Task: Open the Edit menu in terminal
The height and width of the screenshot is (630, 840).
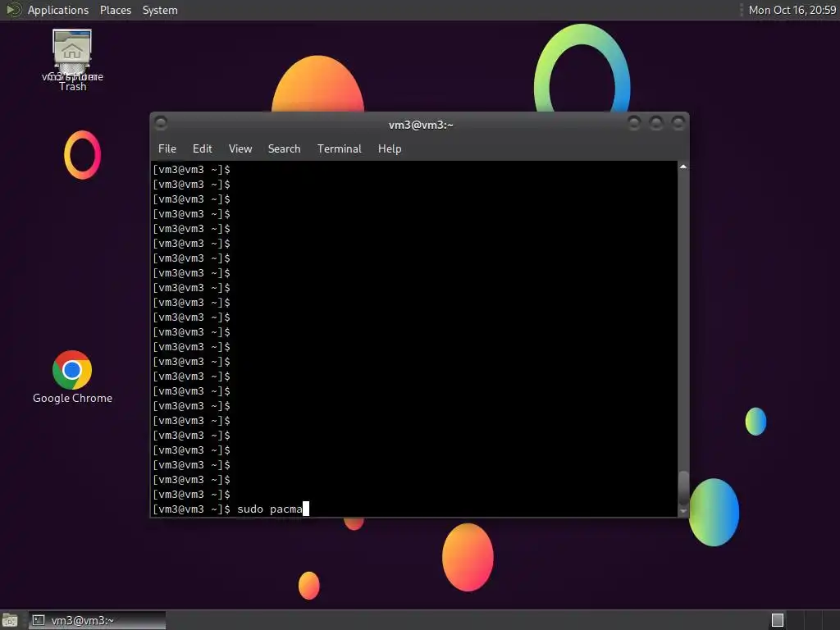Action: click(202, 149)
